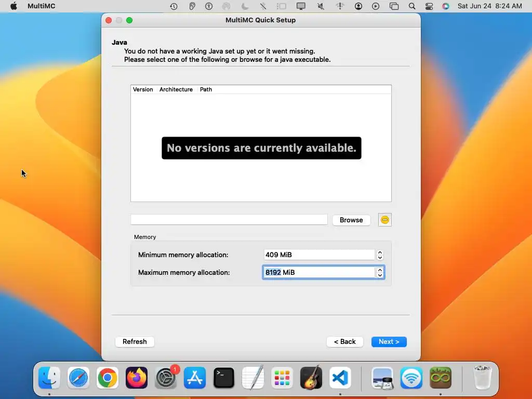The height and width of the screenshot is (399, 532).
Task: Open Time Machine menu bar icon
Action: point(174,6)
